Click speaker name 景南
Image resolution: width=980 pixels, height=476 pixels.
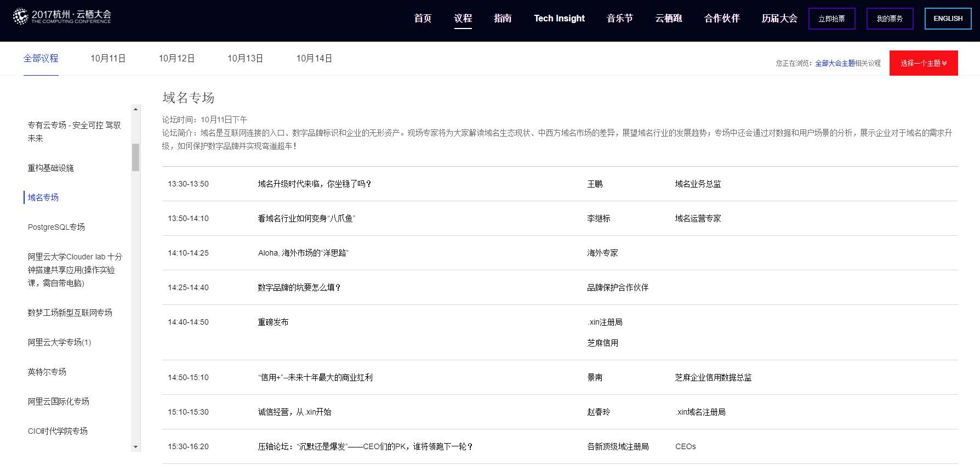tap(595, 377)
